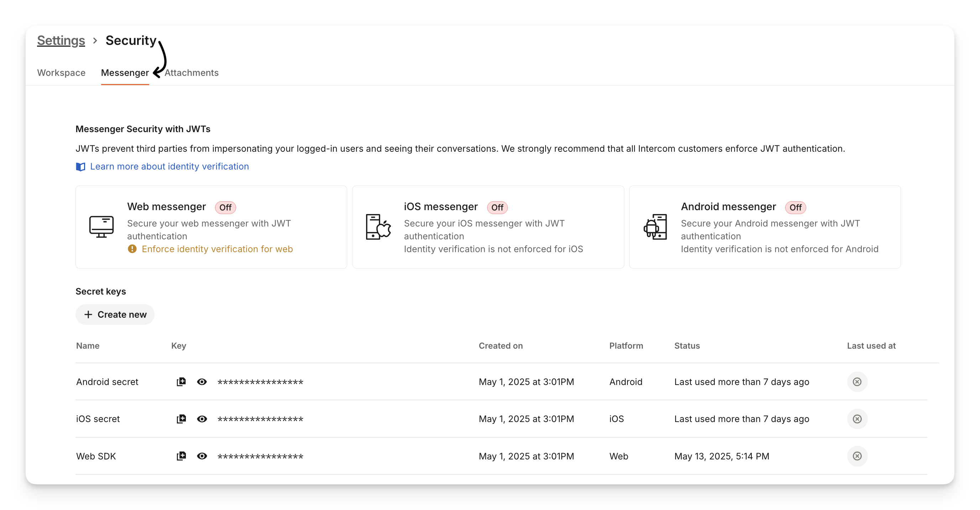This screenshot has width=980, height=510.
Task: Select the Messenger tab
Action: pos(125,73)
